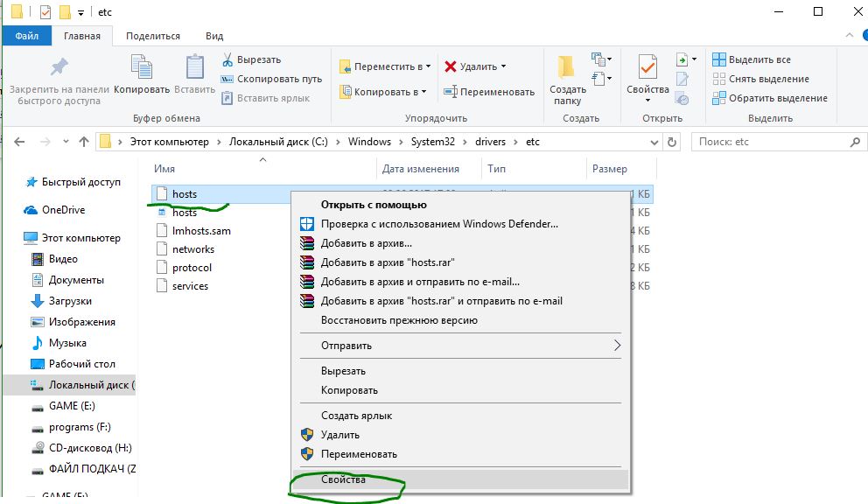This screenshot has width=868, height=504.
Task: Click the Create folder icon
Action: tap(567, 69)
